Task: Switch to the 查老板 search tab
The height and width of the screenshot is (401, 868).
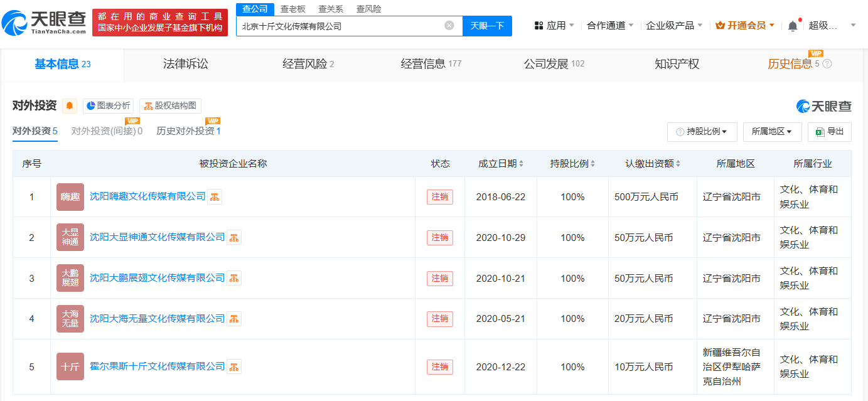Action: (x=292, y=9)
